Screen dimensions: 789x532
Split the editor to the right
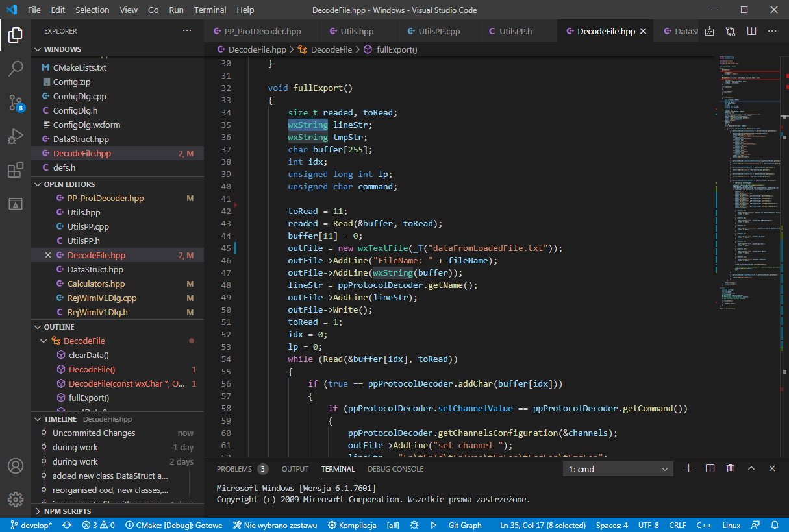[751, 31]
